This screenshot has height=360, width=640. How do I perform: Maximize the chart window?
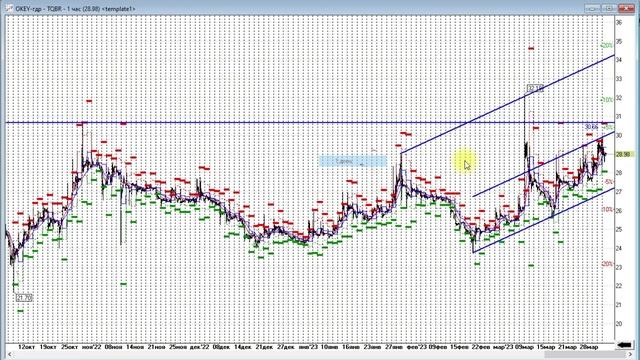point(608,8)
